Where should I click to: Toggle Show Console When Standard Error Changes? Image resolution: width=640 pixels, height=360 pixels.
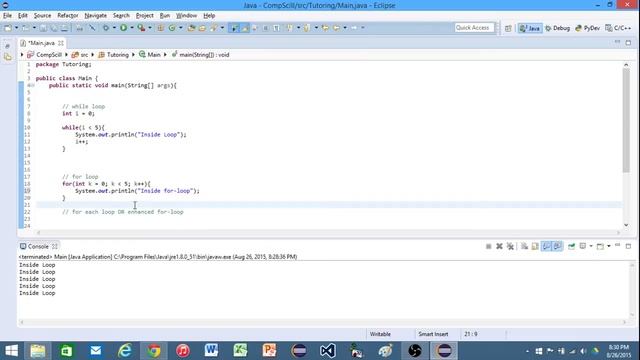tap(557, 246)
